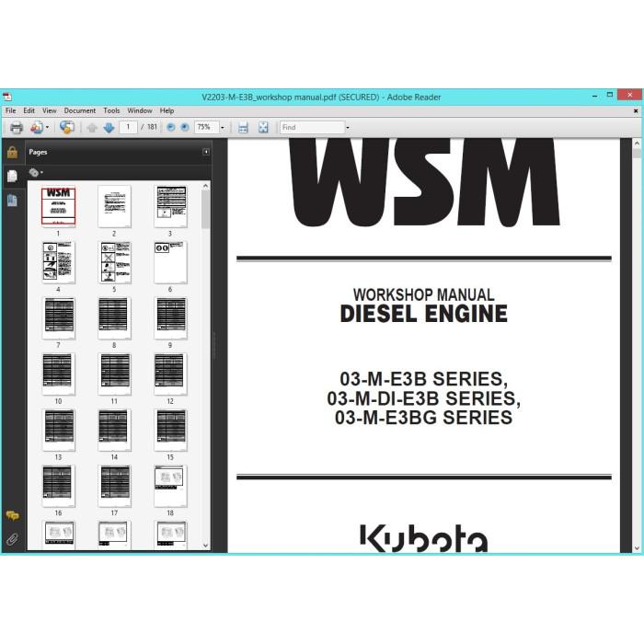
Task: Select page 8 thumbnail
Action: (115, 318)
